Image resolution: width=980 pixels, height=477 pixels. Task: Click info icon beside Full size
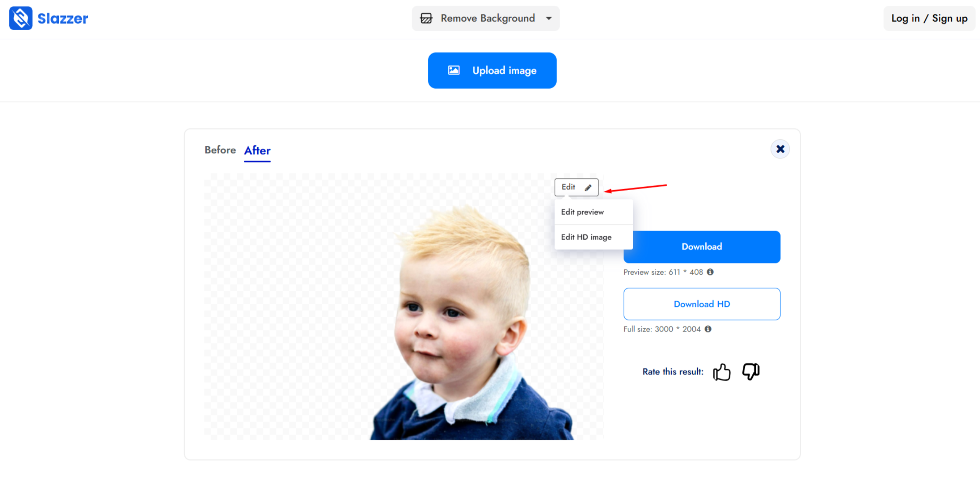pyautogui.click(x=708, y=329)
